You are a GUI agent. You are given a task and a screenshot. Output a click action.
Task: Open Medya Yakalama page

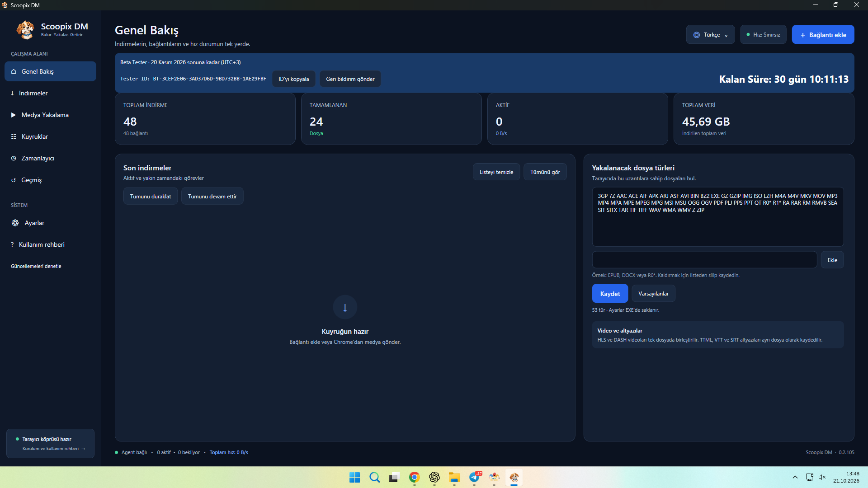[50, 115]
